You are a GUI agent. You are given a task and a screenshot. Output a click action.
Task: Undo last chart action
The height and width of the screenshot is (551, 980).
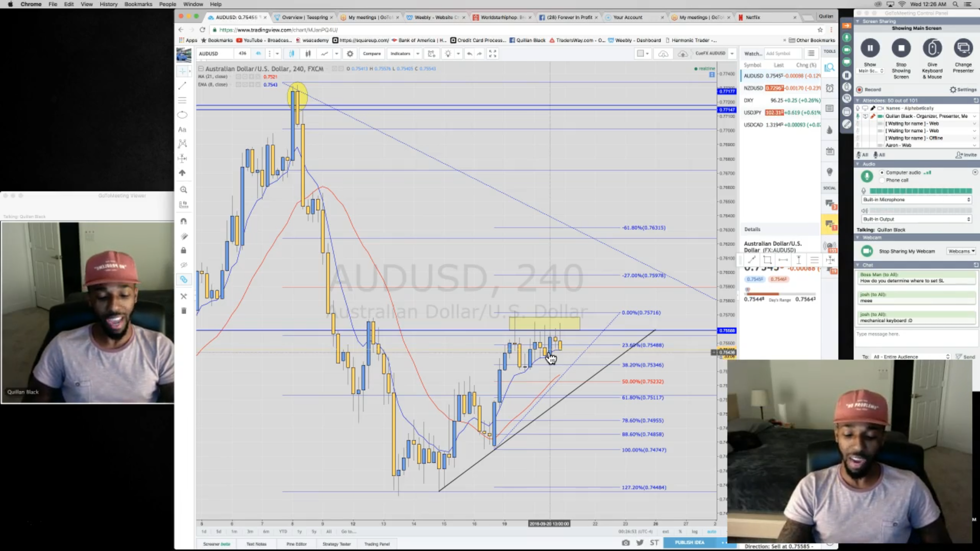469,54
